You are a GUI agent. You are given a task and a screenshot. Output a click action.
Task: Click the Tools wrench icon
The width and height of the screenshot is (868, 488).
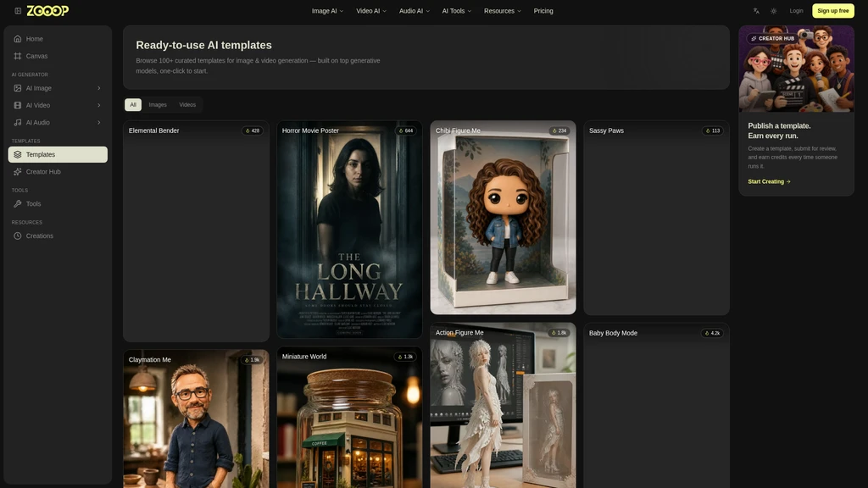(18, 203)
